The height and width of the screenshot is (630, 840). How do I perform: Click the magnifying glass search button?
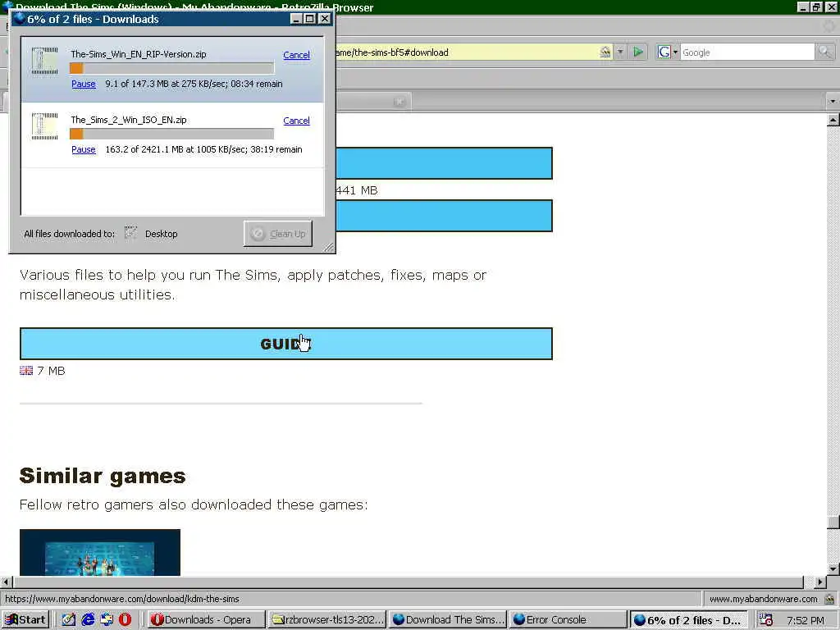tap(824, 52)
